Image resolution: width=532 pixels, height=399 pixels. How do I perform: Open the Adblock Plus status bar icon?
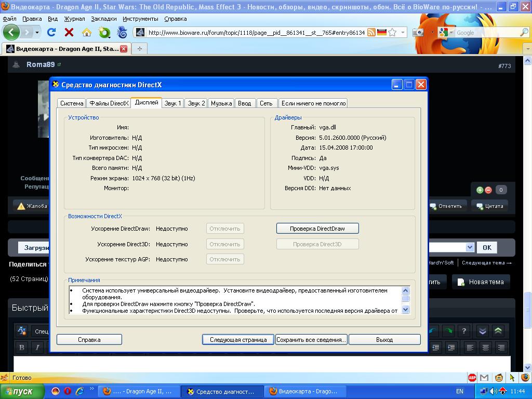click(472, 377)
